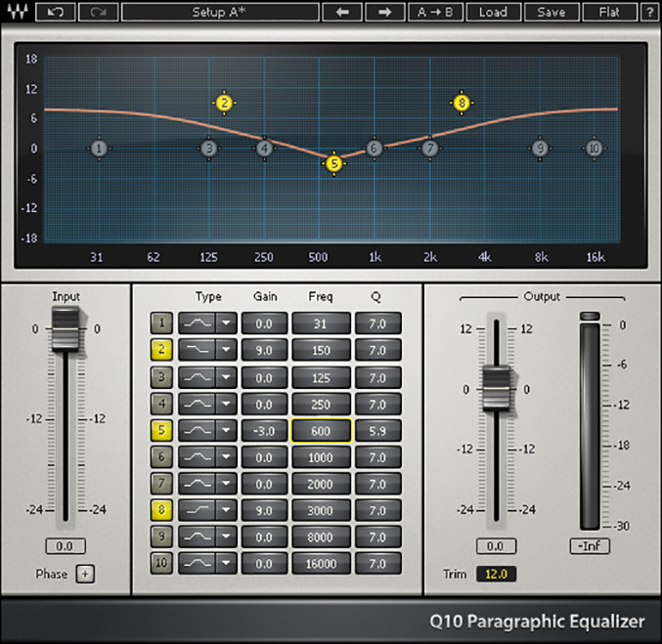The image size is (662, 644).
Task: Click the output -Inf peak readout
Action: coord(590,546)
